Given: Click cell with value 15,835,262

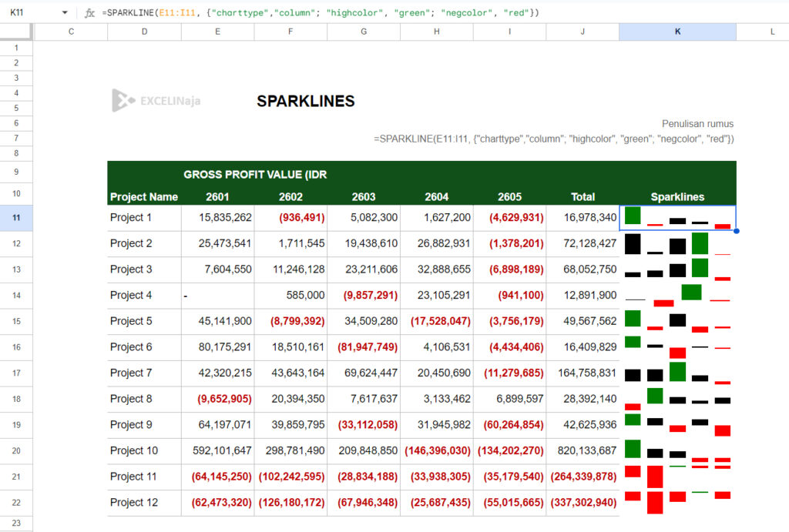Looking at the screenshot, I should point(217,218).
